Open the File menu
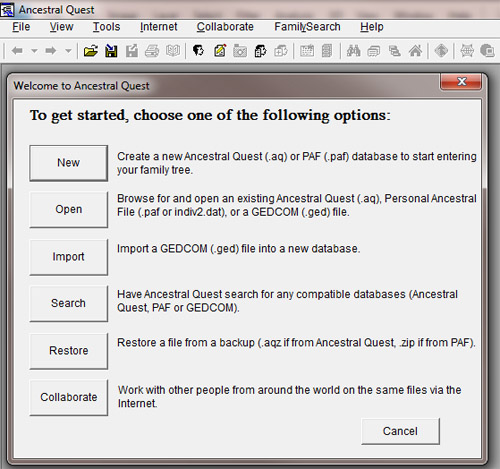The height and width of the screenshot is (469, 500). [21, 27]
